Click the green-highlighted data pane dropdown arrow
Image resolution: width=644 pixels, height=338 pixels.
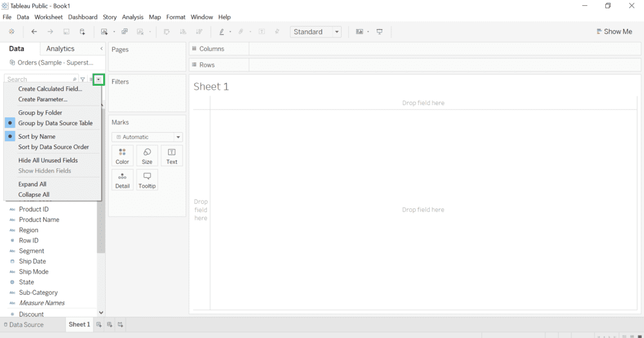click(99, 79)
